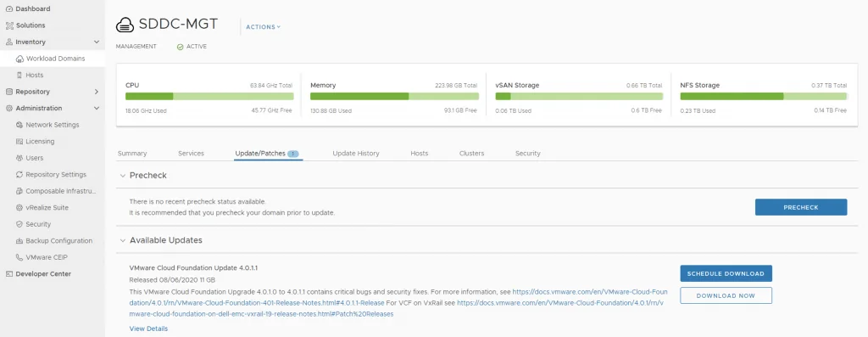The width and height of the screenshot is (868, 337).
Task: Click the Composable Infrastructure icon
Action: [20, 191]
